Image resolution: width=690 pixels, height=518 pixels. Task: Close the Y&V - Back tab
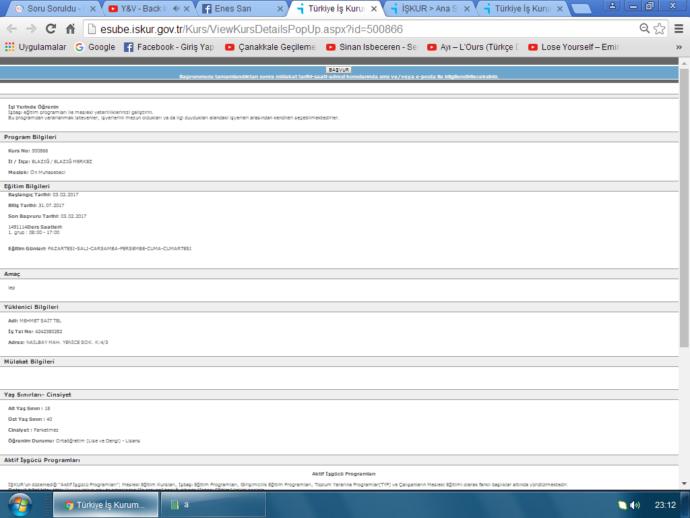pyautogui.click(x=187, y=8)
